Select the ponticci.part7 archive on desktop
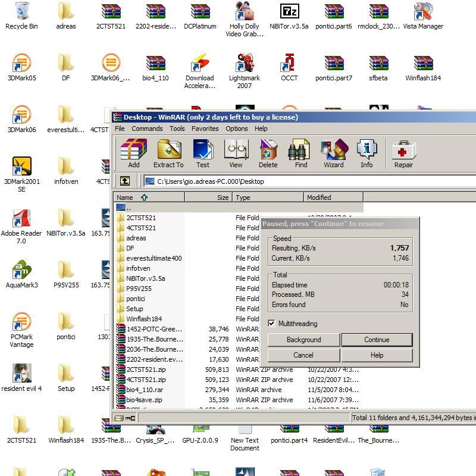The height and width of the screenshot is (476, 476). pyautogui.click(x=334, y=67)
